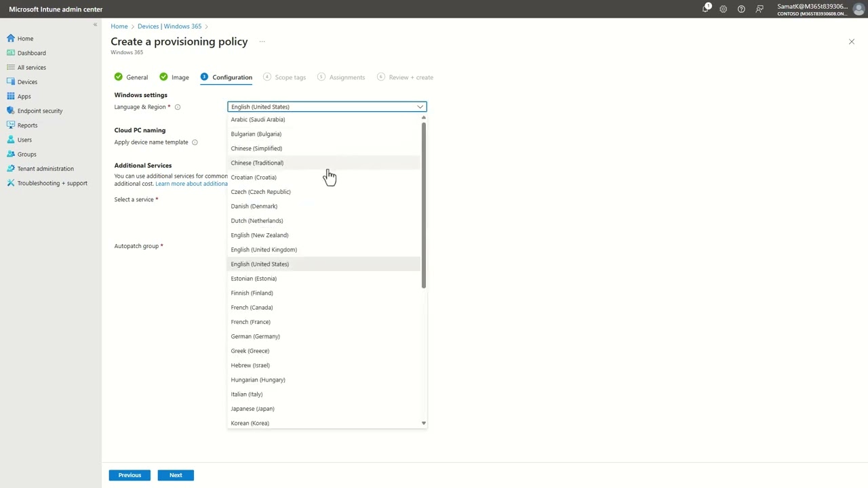The width and height of the screenshot is (868, 488).
Task: Click All services icon in sidebar
Action: pos(11,67)
